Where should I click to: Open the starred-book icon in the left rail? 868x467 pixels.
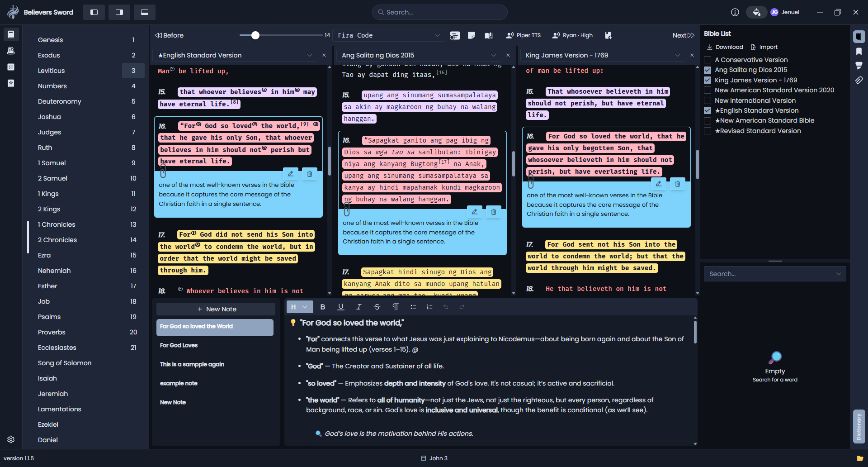(11, 83)
